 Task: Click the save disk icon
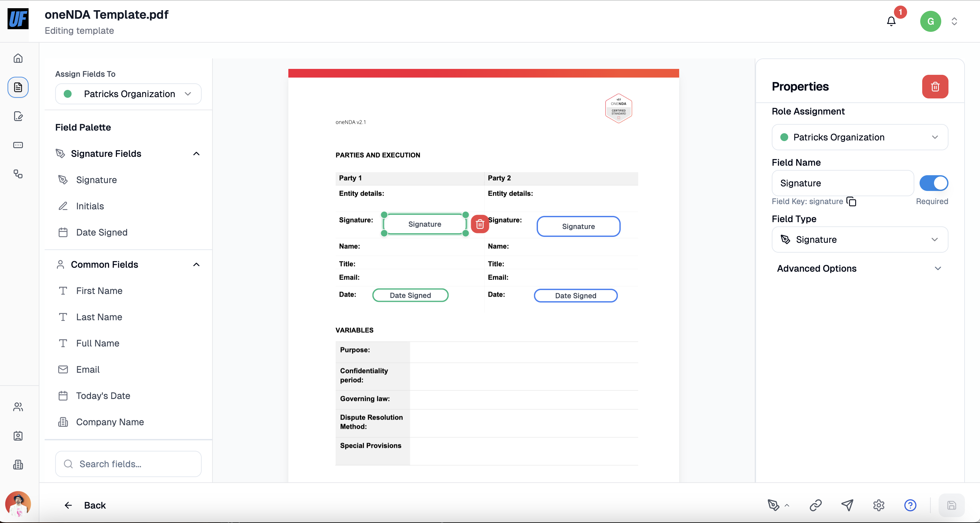(x=951, y=505)
